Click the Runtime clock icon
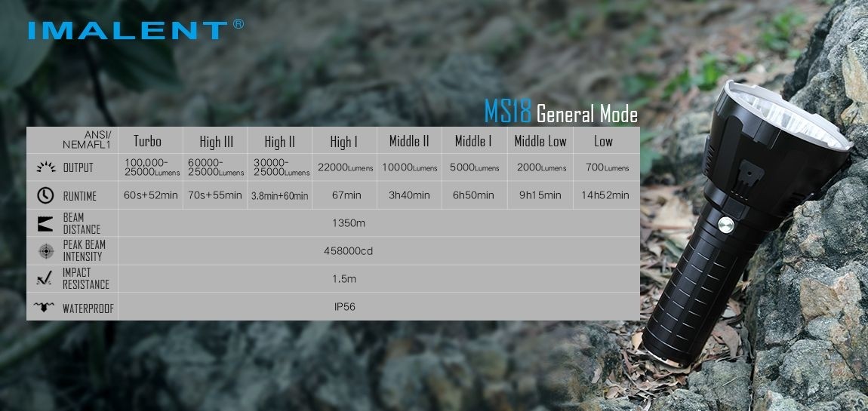 click(x=46, y=195)
